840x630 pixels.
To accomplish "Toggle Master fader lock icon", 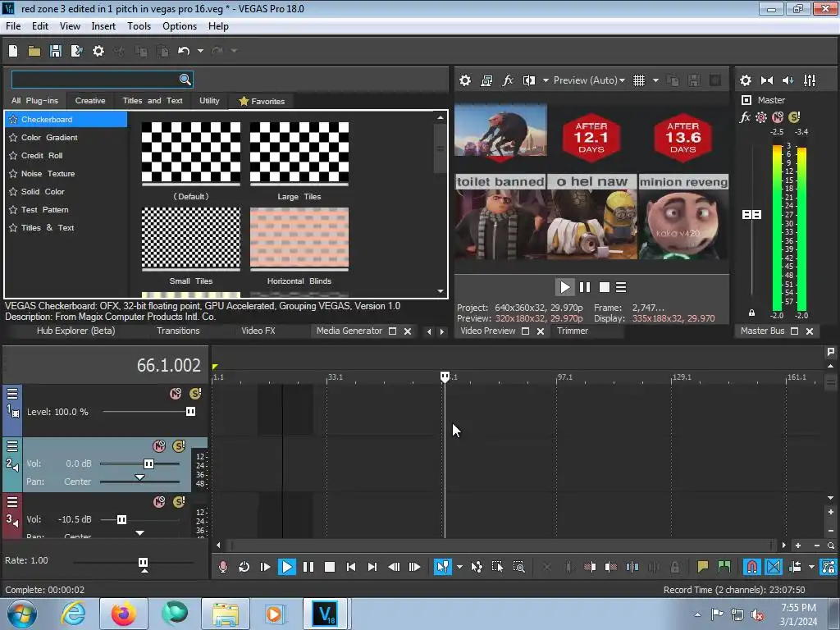I will pos(751,313).
